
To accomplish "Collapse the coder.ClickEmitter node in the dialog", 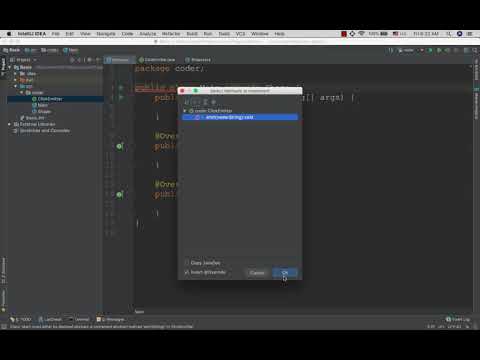I will 185,110.
